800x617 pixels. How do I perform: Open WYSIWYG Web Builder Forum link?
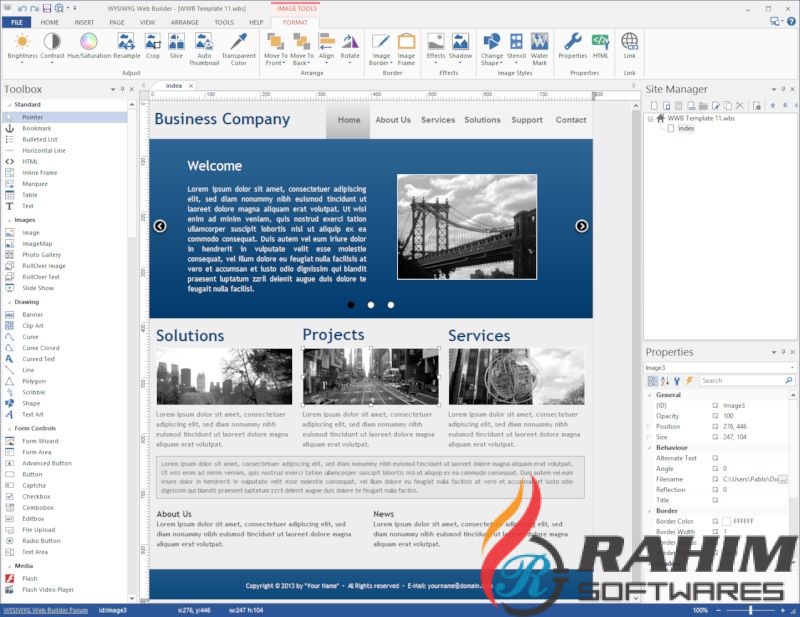point(45,610)
